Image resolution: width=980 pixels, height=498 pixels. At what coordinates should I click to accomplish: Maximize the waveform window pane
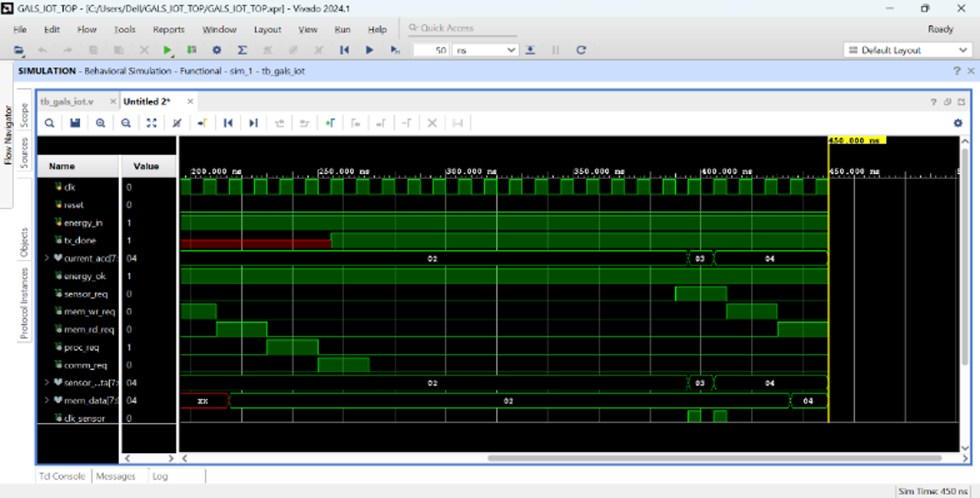pos(948,102)
